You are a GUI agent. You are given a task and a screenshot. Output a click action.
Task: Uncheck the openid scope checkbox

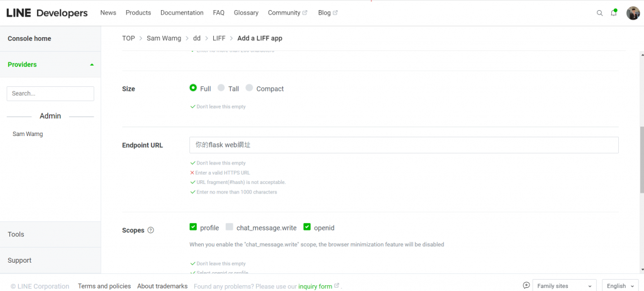click(x=307, y=227)
